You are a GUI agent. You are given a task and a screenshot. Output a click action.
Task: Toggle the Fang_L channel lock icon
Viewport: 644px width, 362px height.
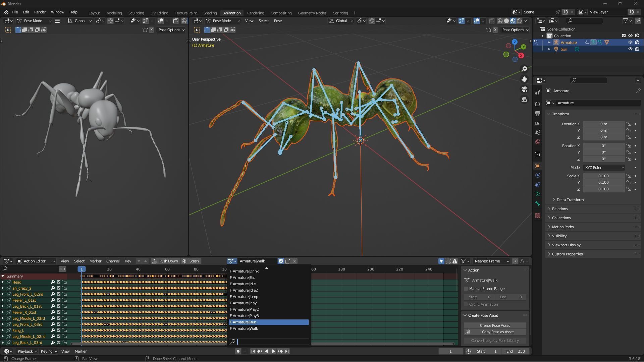[65, 330]
